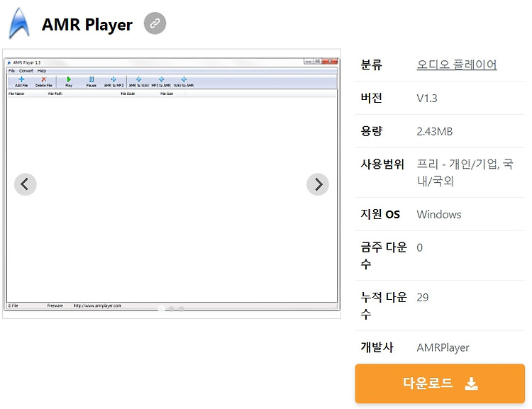Click WAV to AMR icon in the screenshot

point(184,82)
